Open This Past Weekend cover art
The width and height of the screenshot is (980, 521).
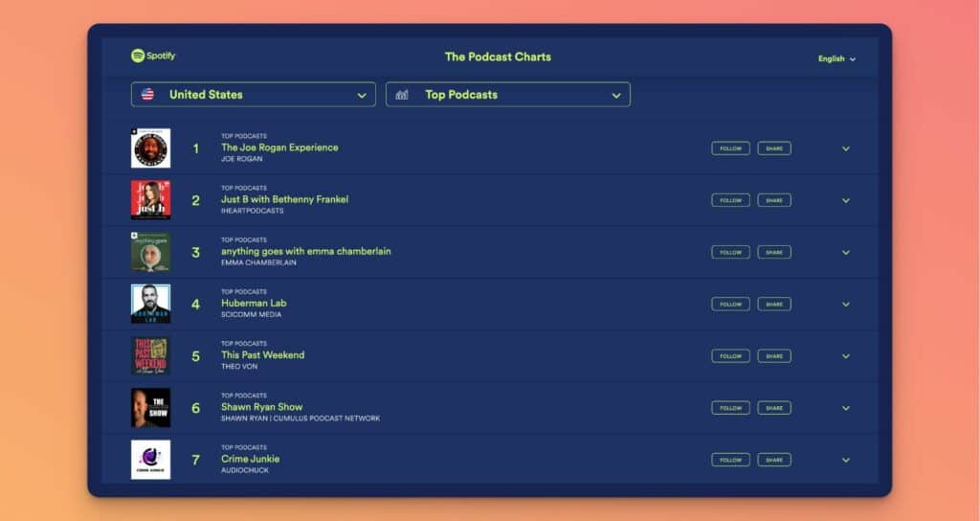tap(150, 356)
